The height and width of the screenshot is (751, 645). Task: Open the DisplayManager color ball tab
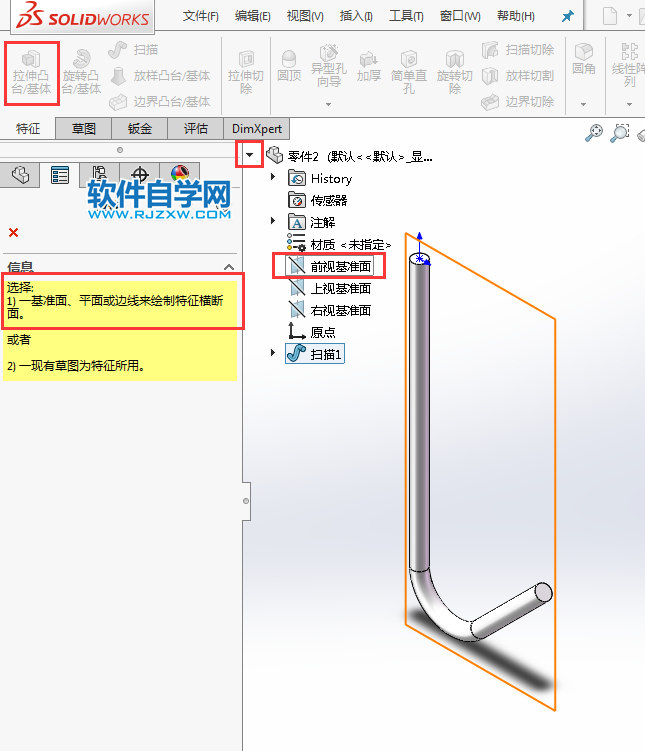(x=180, y=171)
